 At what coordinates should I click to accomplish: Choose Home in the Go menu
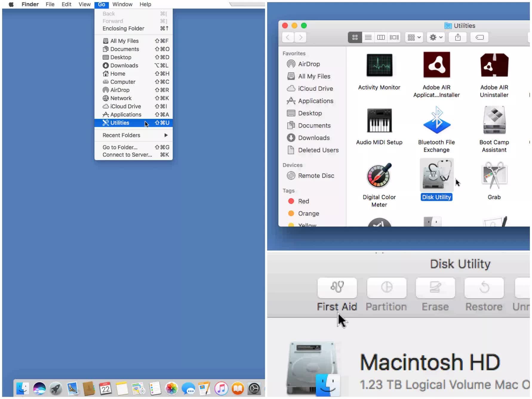pyautogui.click(x=133, y=74)
